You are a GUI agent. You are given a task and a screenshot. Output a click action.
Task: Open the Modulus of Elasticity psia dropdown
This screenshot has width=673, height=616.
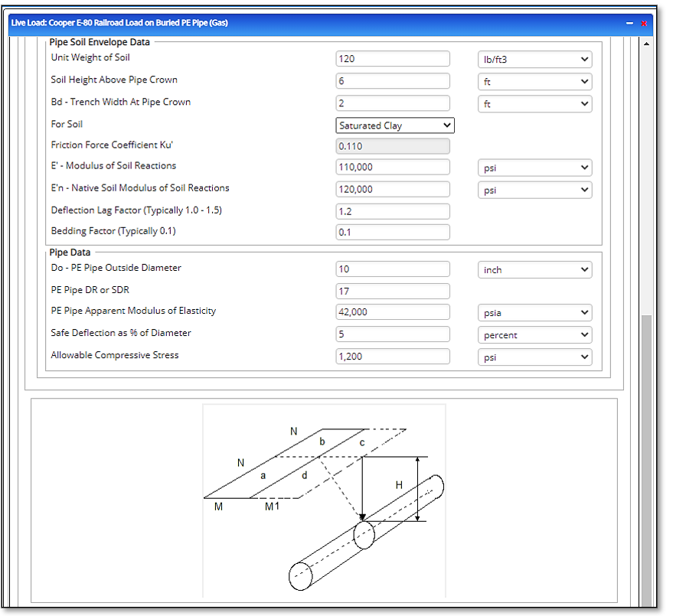pos(534,312)
